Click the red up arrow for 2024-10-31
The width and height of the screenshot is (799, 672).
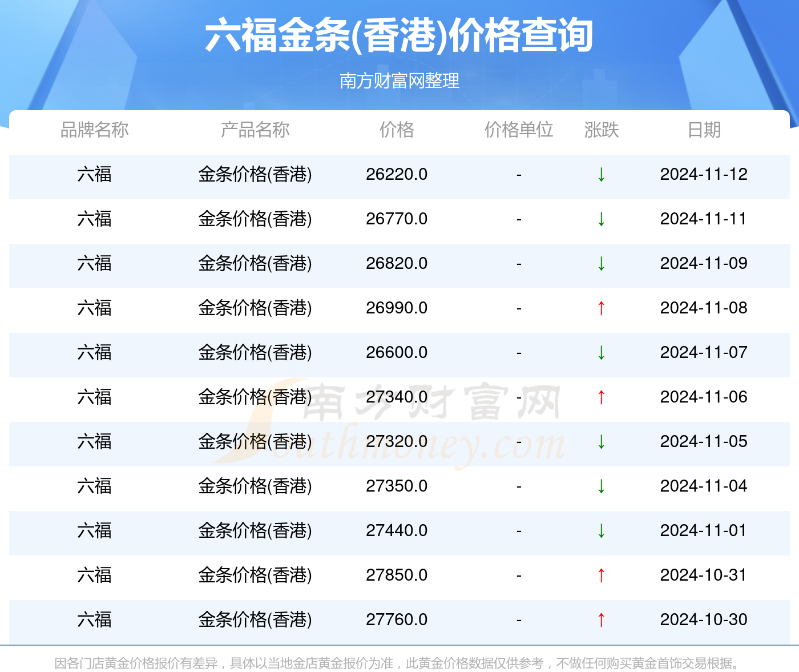click(x=601, y=575)
